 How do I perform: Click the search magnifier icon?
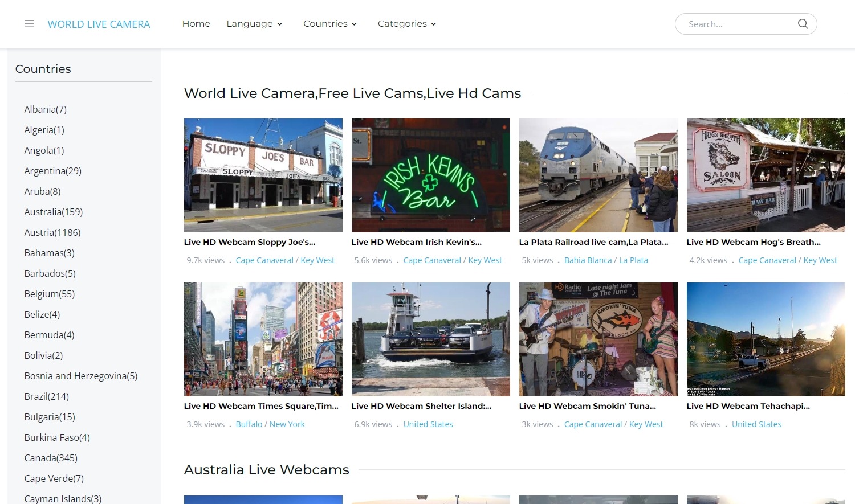803,24
